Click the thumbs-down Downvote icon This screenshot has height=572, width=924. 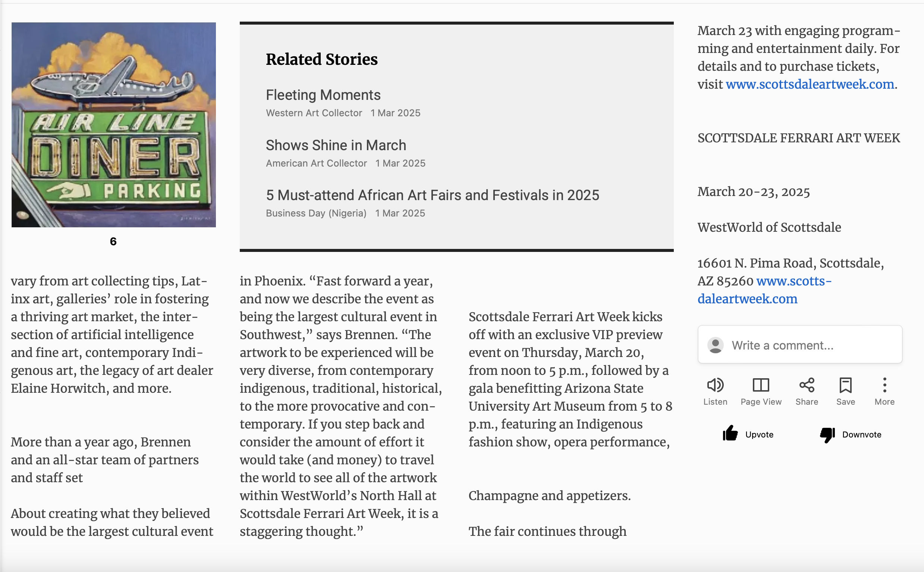pyautogui.click(x=827, y=434)
